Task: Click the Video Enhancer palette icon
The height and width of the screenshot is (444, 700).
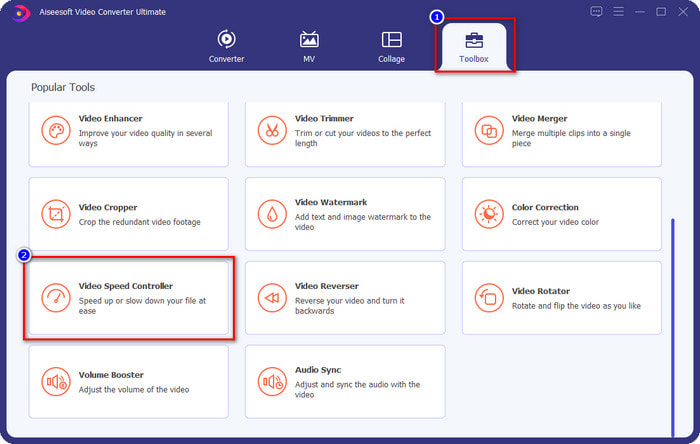Action: click(x=55, y=130)
